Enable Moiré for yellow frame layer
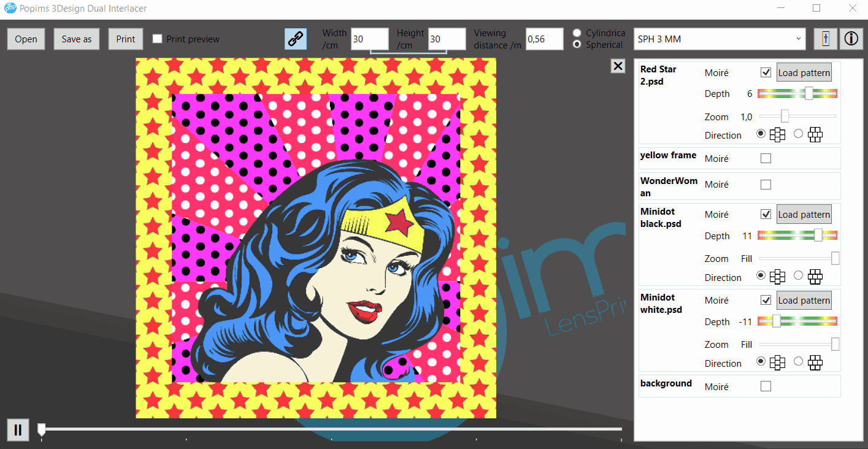868x449 pixels. (766, 158)
